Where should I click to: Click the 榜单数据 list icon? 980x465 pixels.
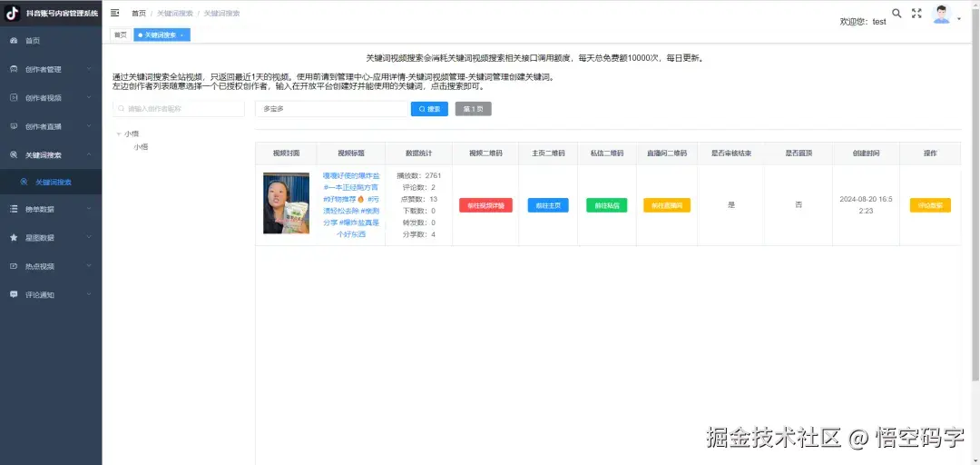[x=14, y=209]
